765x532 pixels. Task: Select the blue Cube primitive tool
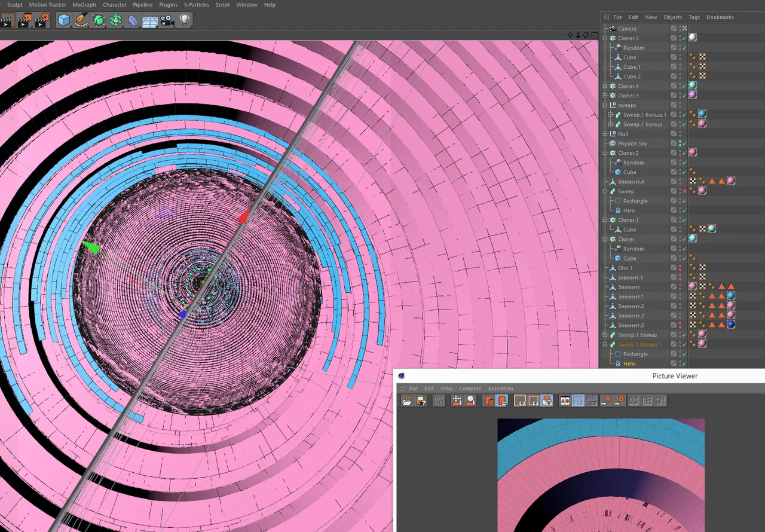(64, 21)
